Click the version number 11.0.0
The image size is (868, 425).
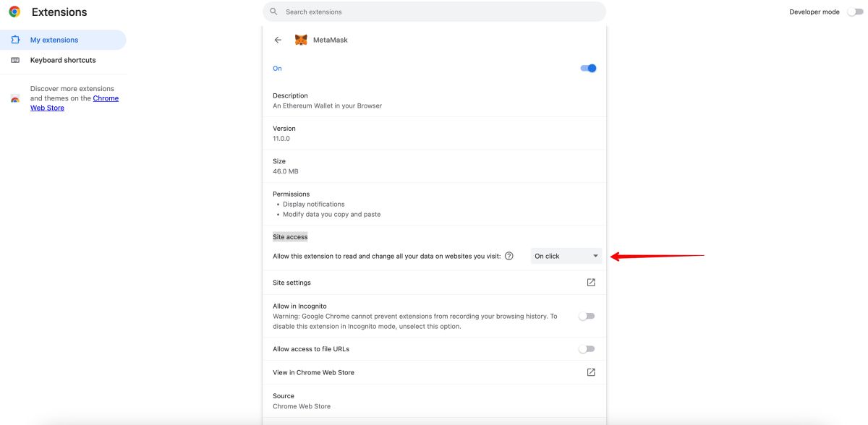pos(281,138)
